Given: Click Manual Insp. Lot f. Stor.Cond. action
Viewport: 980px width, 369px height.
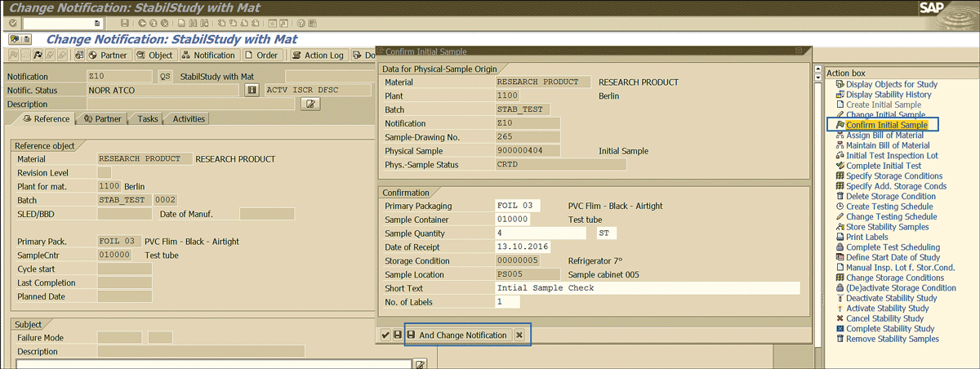Looking at the screenshot, I should click(x=902, y=267).
